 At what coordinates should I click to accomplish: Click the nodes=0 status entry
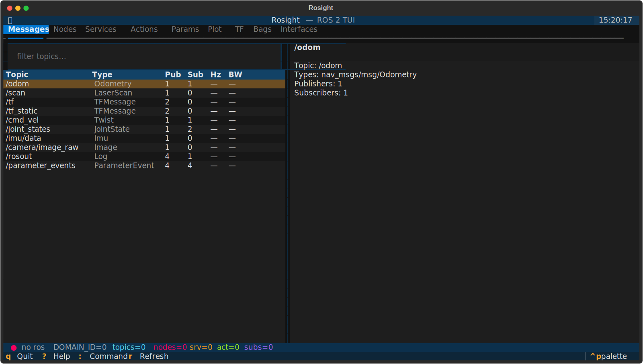click(x=170, y=348)
